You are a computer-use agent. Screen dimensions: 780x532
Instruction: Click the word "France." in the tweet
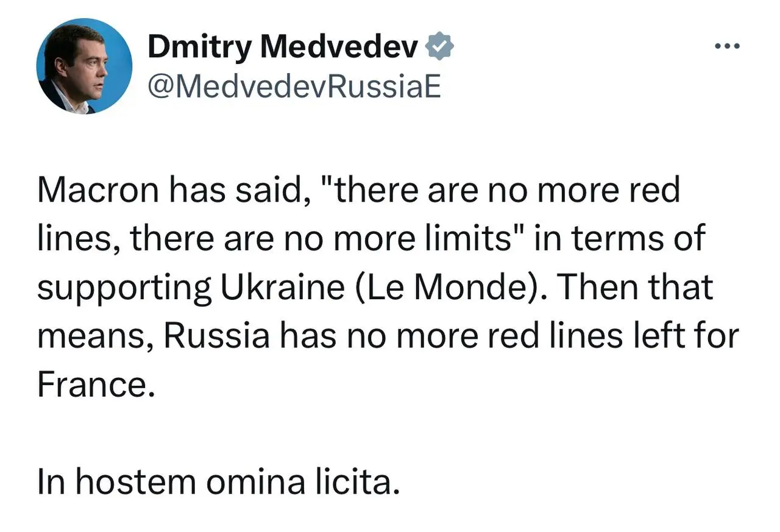[x=93, y=384]
